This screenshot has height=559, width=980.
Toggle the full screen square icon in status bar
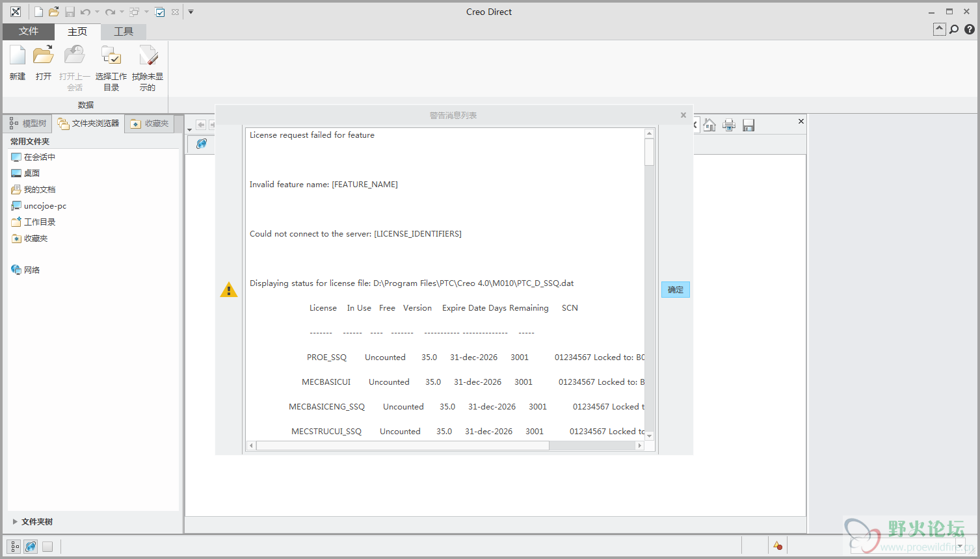47,547
